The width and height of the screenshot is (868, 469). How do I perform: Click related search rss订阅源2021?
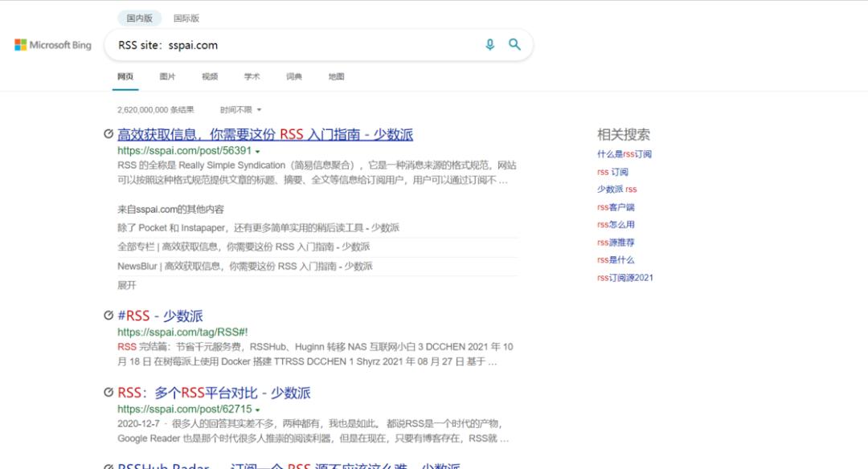pos(625,278)
